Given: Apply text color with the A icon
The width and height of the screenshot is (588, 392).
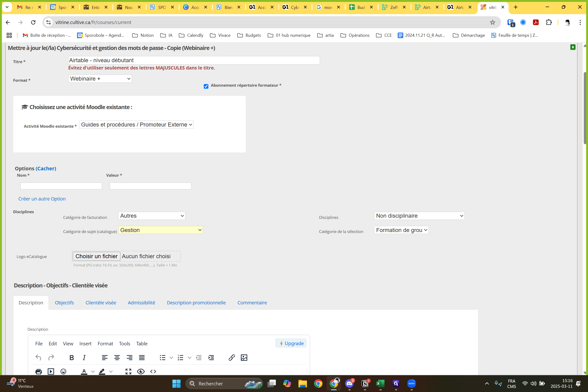Looking at the screenshot, I should 84,372.
